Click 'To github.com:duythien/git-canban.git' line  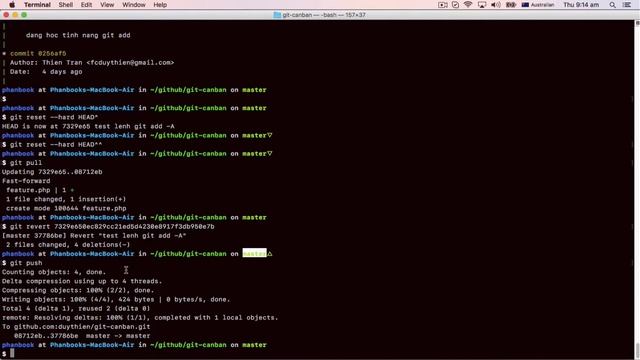pos(76,327)
